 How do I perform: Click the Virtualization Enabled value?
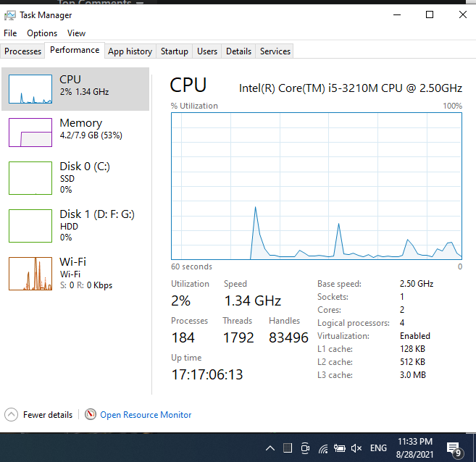[415, 336]
